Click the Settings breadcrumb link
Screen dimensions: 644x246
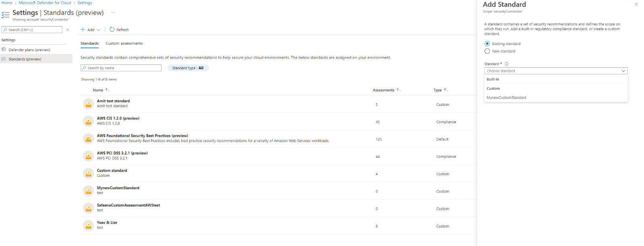pos(85,3)
